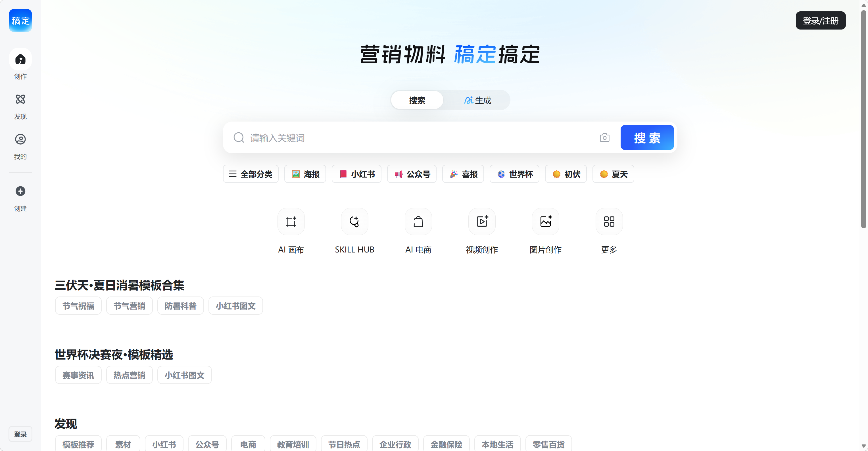Select the 零售百货 tab in 发现
Screen dimensions: 868x451
click(x=548, y=444)
